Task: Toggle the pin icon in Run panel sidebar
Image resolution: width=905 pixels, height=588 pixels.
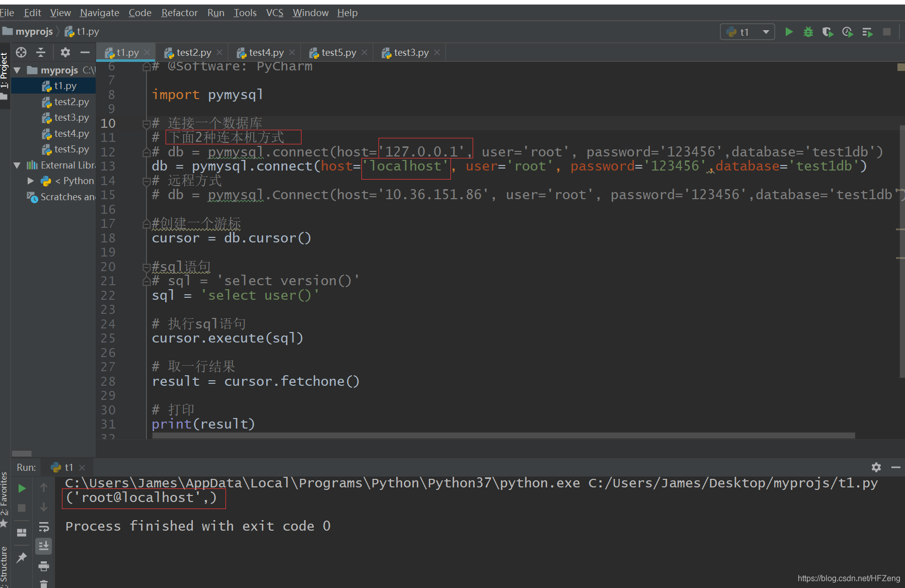Action: point(21,558)
